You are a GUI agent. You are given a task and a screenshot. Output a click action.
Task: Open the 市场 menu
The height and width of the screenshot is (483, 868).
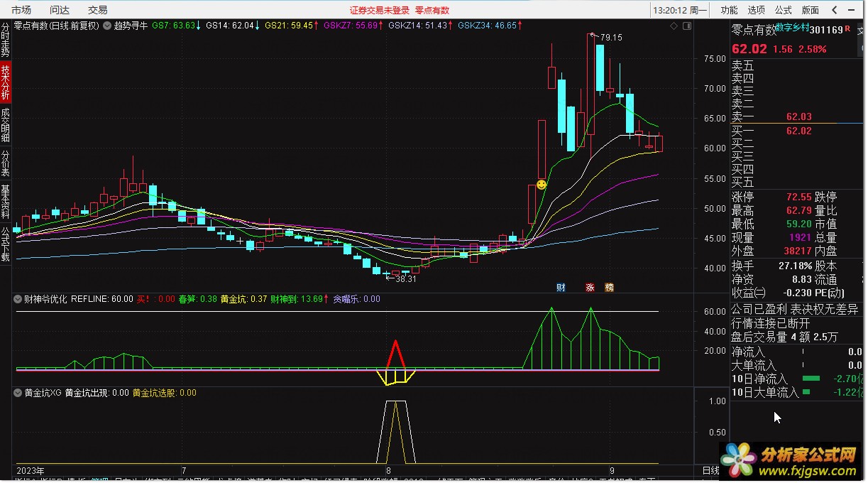pyautogui.click(x=21, y=10)
